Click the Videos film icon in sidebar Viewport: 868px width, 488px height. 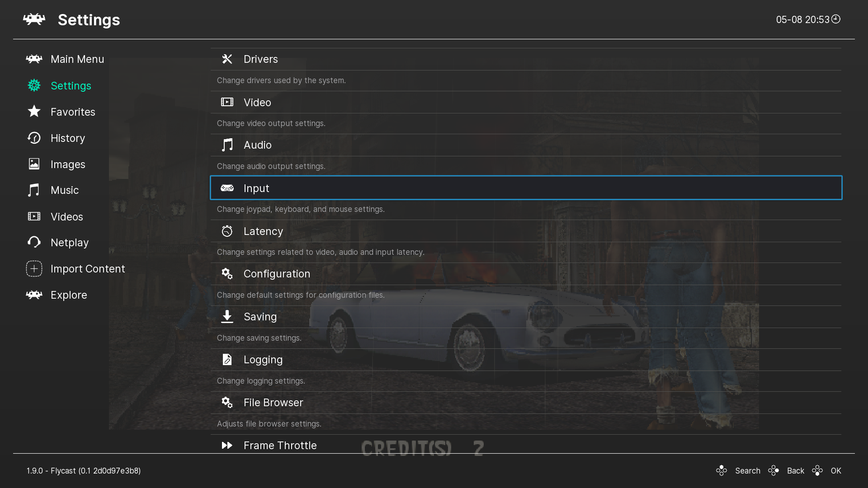[x=34, y=216]
